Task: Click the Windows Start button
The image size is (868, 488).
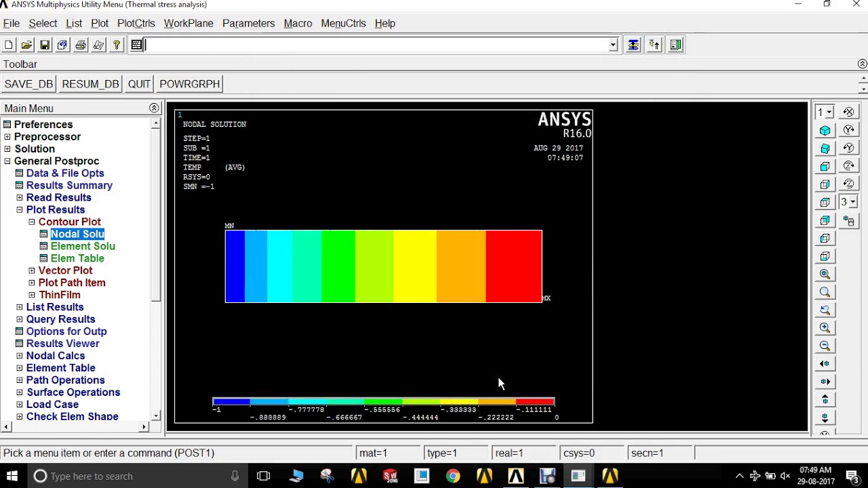Action: coord(12,476)
